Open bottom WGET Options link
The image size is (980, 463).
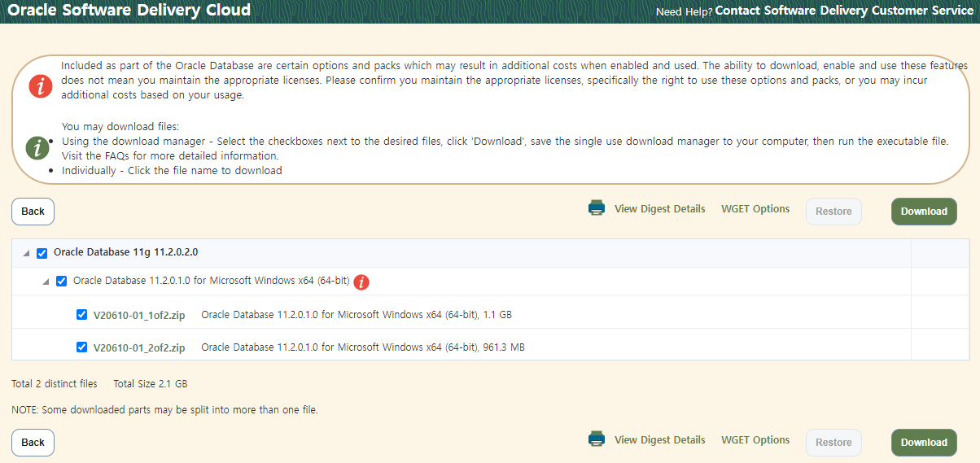755,440
